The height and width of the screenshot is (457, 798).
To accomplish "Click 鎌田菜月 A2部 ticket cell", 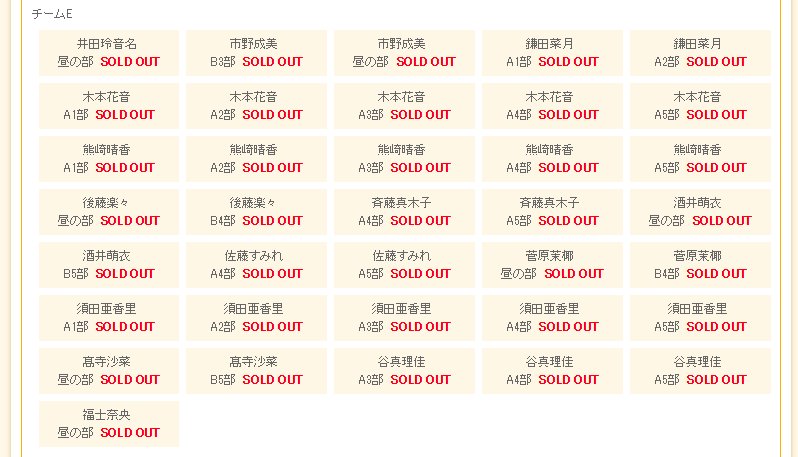I will click(x=701, y=53).
